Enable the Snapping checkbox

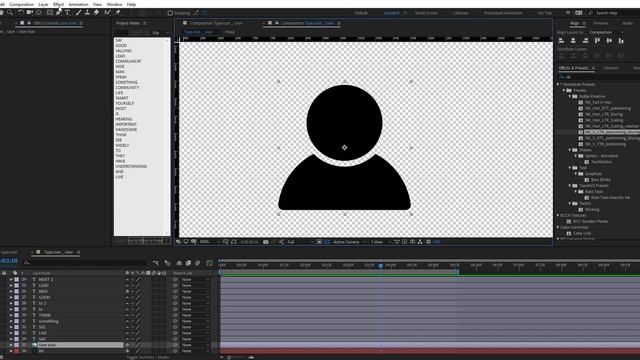170,13
